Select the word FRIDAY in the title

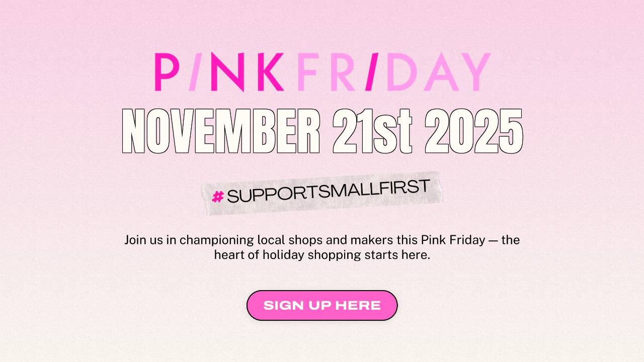(x=392, y=72)
